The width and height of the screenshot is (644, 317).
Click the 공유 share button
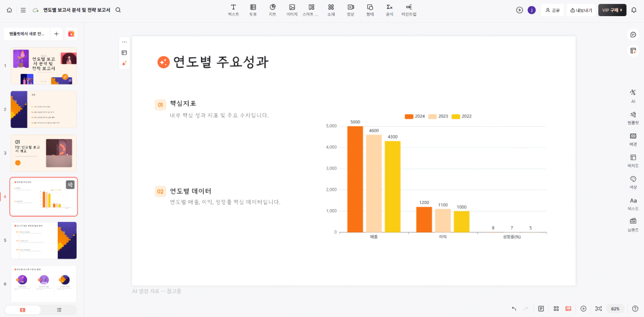552,10
